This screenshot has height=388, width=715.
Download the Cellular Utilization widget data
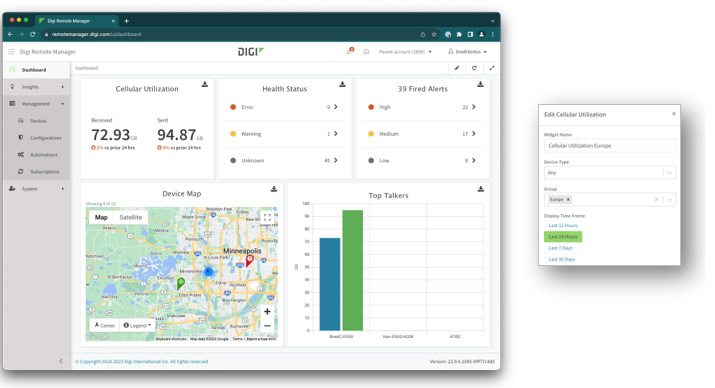[205, 84]
